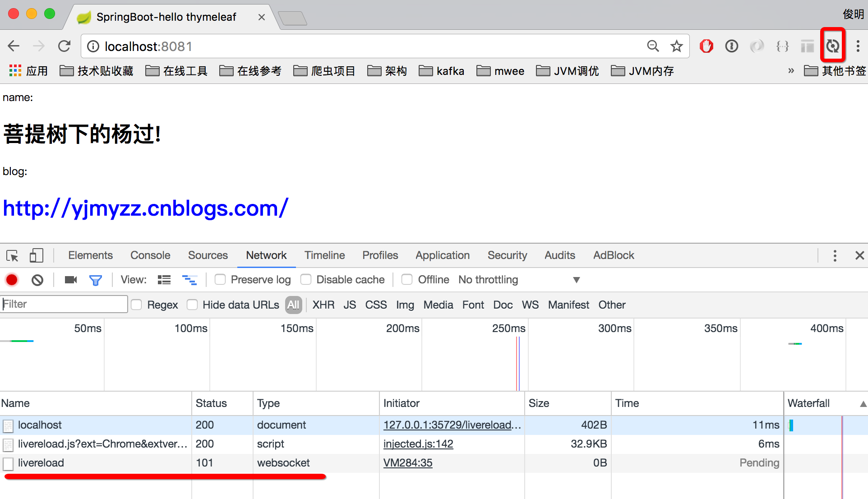
Task: Switch to large request rows view
Action: tap(164, 280)
